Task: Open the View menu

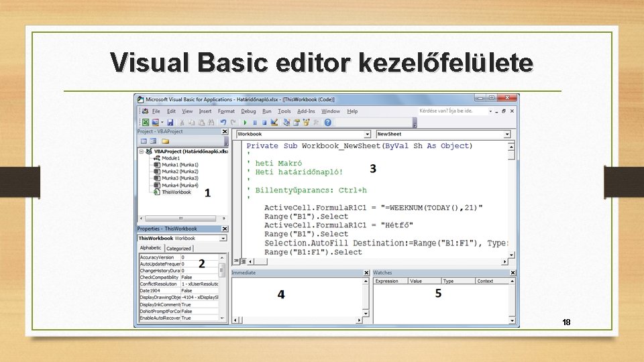Action: click(x=187, y=111)
